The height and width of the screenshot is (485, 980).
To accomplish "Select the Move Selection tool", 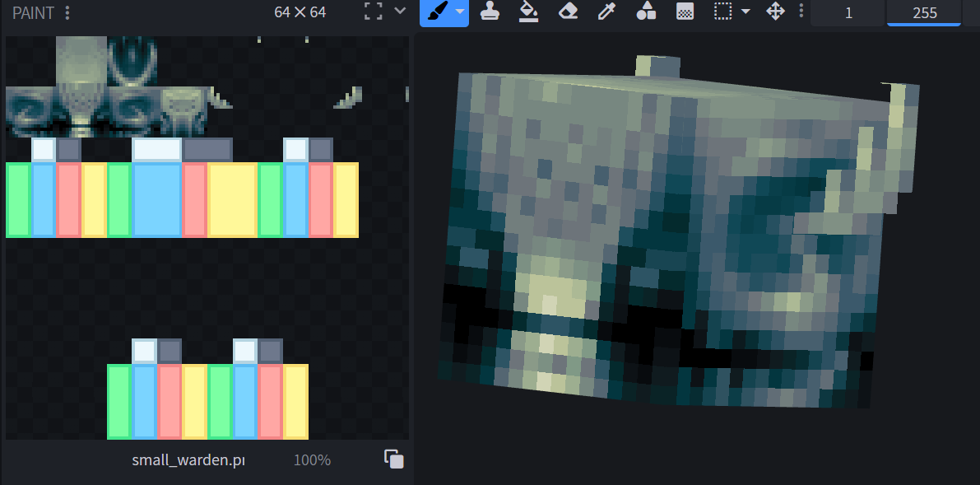I will [x=775, y=12].
